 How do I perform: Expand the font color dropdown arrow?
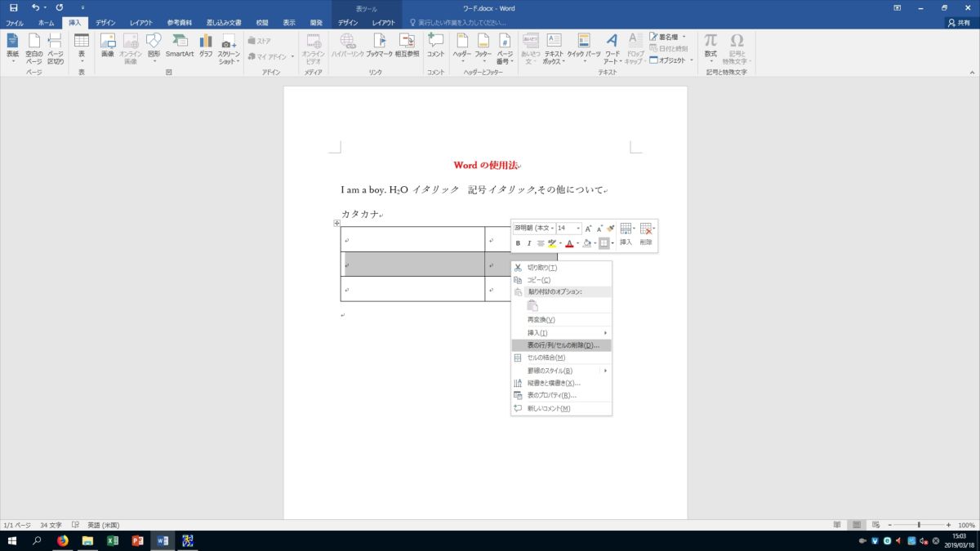coord(577,243)
